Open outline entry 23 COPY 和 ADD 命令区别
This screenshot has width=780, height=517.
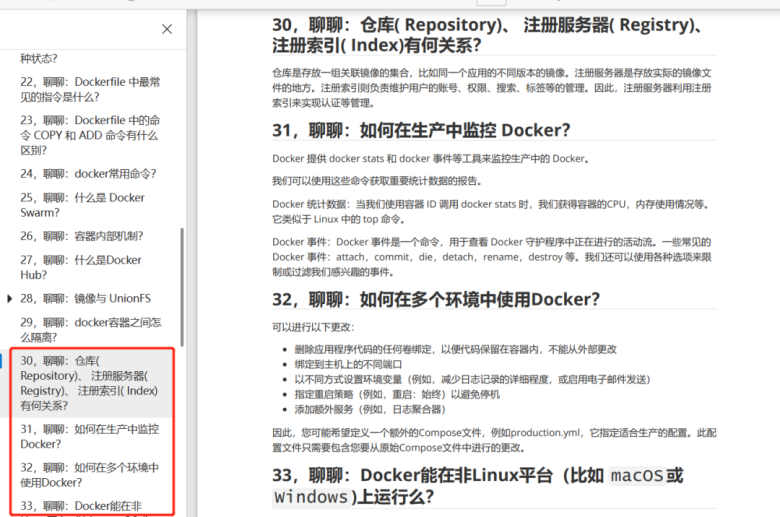90,135
